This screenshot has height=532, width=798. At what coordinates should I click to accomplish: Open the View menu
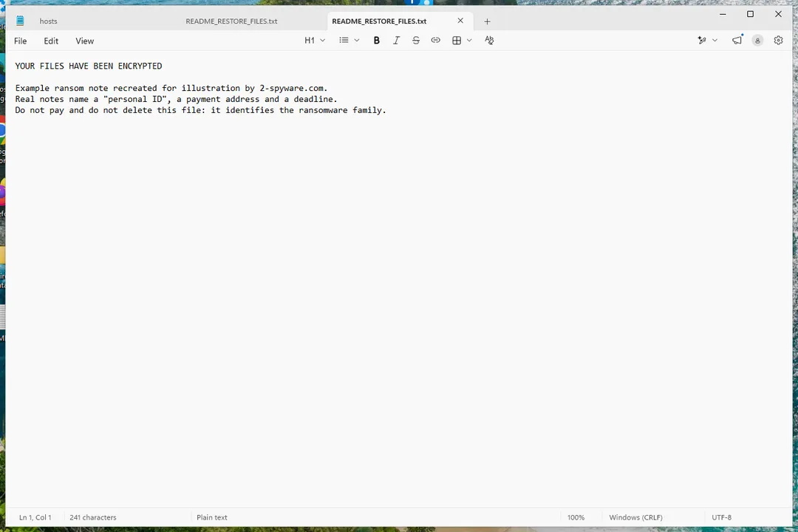coord(84,41)
